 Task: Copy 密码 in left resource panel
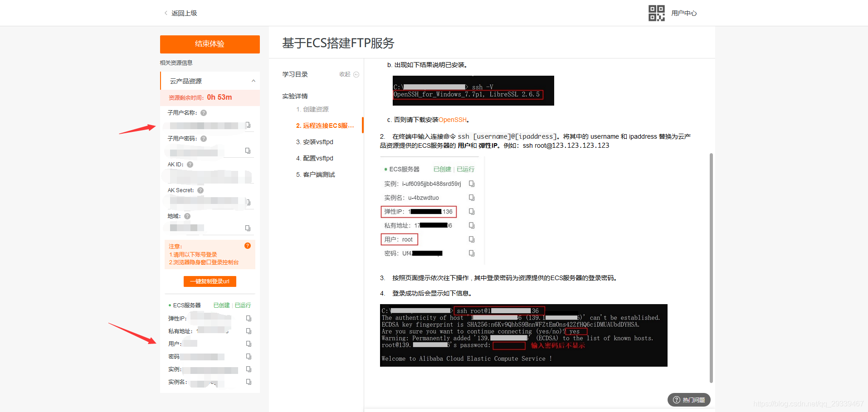tap(249, 357)
